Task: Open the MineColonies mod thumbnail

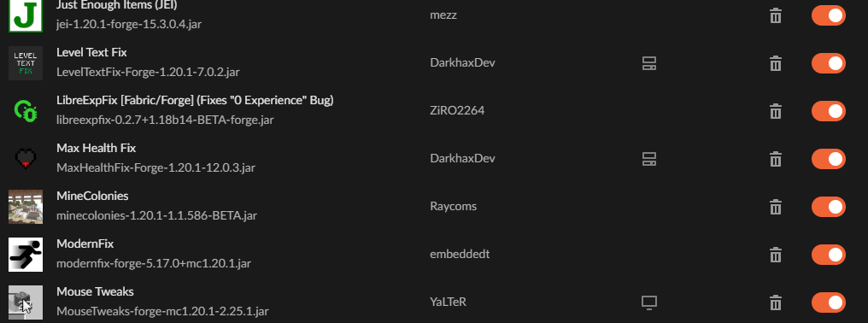Action: pyautogui.click(x=26, y=207)
